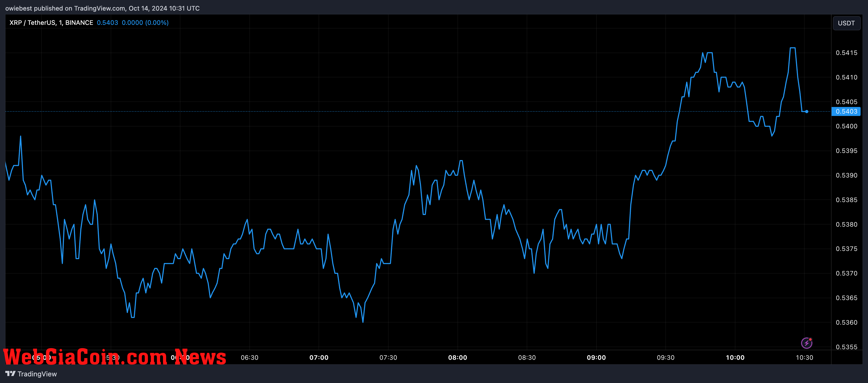Click the blue 0.5403 value in header
This screenshot has height=383, width=868.
click(108, 22)
